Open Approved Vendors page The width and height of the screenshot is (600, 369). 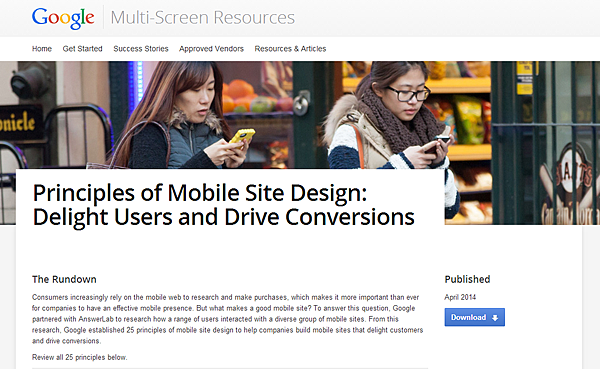point(211,49)
